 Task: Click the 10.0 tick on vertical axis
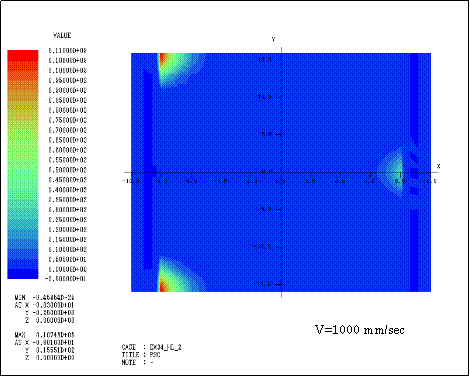[x=265, y=97]
